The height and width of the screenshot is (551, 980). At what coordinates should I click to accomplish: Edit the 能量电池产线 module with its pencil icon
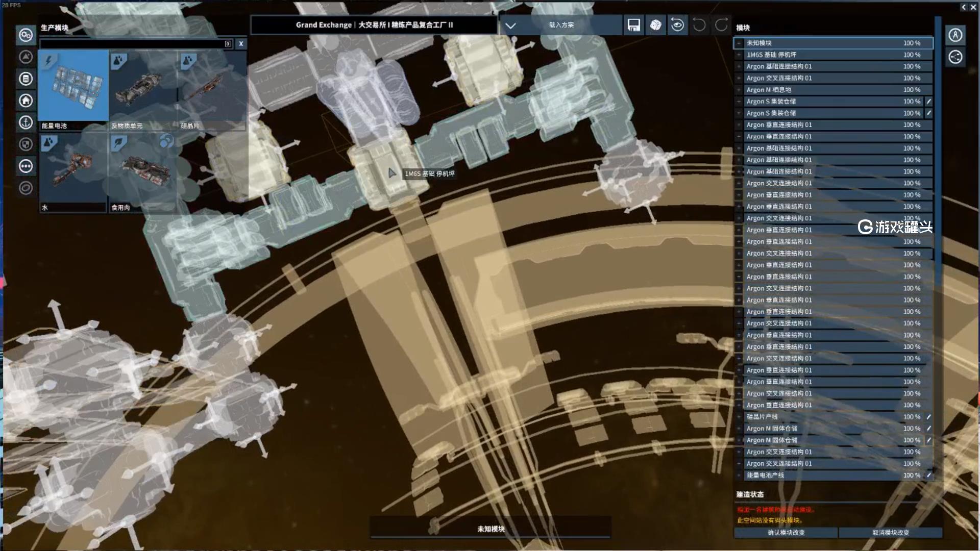tap(930, 475)
